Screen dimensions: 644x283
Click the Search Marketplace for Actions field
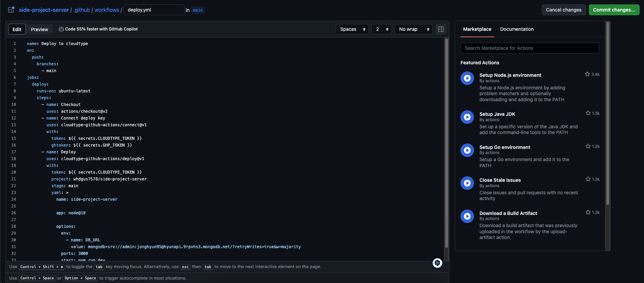(530, 48)
